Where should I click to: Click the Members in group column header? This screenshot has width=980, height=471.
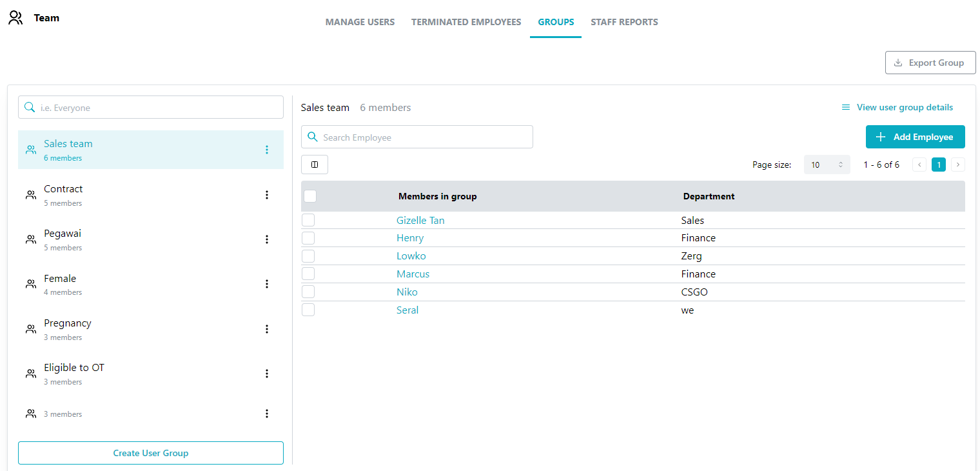(x=438, y=196)
